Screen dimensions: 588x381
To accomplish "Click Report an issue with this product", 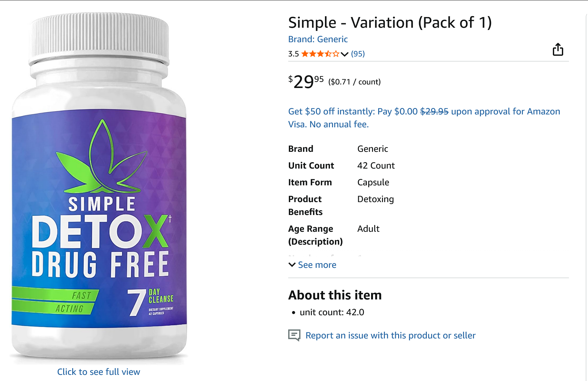I will (x=390, y=336).
